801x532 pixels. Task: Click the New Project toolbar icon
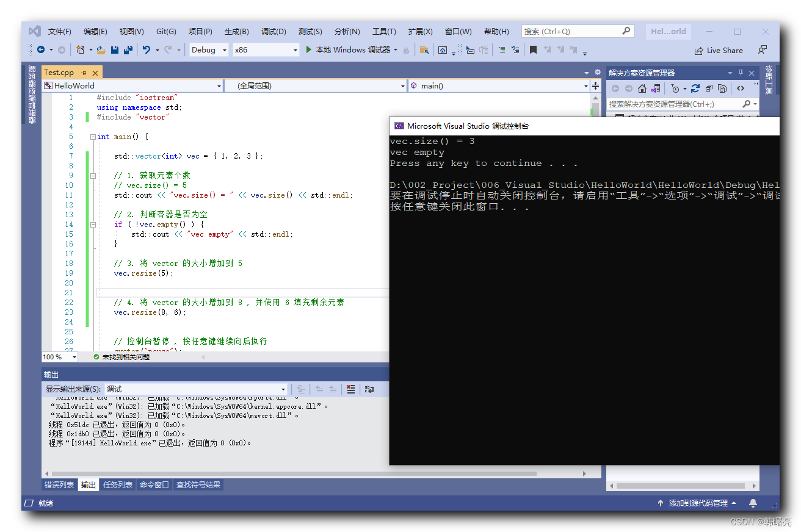click(80, 50)
